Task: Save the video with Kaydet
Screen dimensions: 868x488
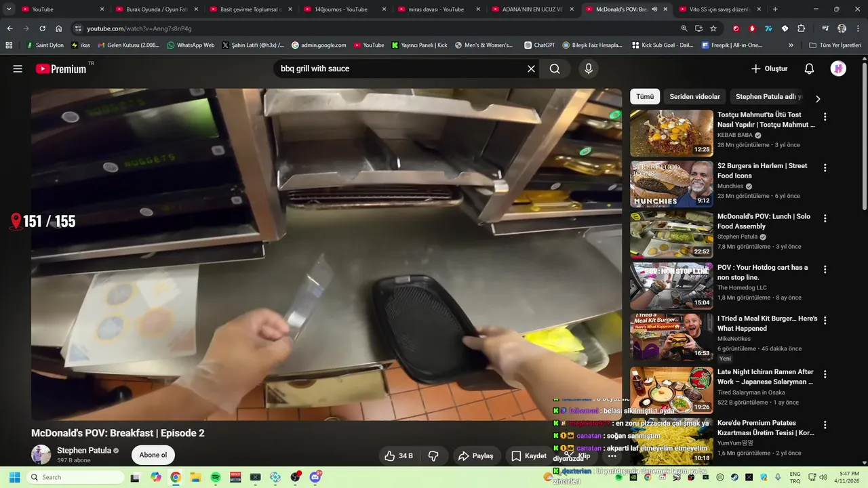Action: 528,455
